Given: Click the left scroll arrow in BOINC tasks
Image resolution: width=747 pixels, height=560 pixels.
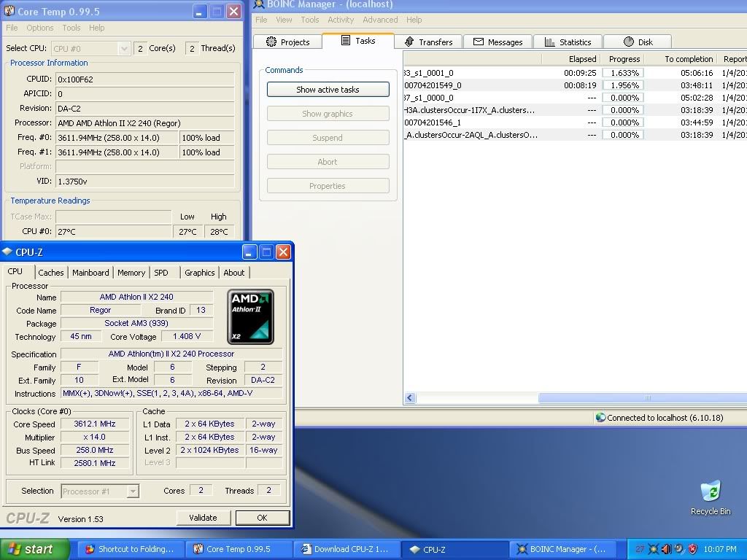Looking at the screenshot, I should (410, 397).
